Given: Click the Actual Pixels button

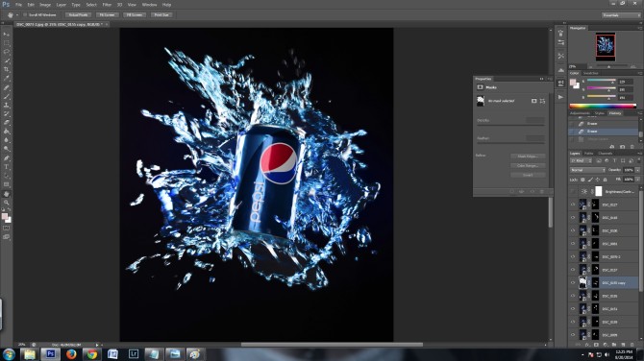Looking at the screenshot, I should [x=78, y=14].
